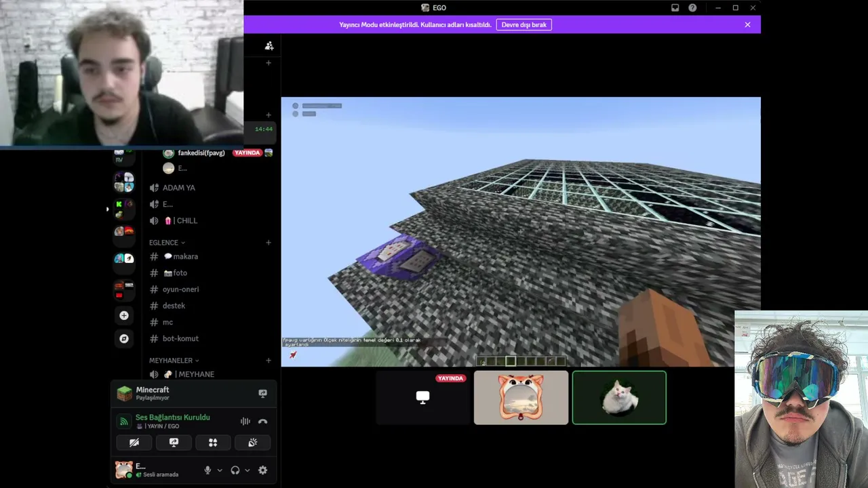Click the Minecraft activity grass block icon
The width and height of the screenshot is (868, 488).
tap(124, 393)
